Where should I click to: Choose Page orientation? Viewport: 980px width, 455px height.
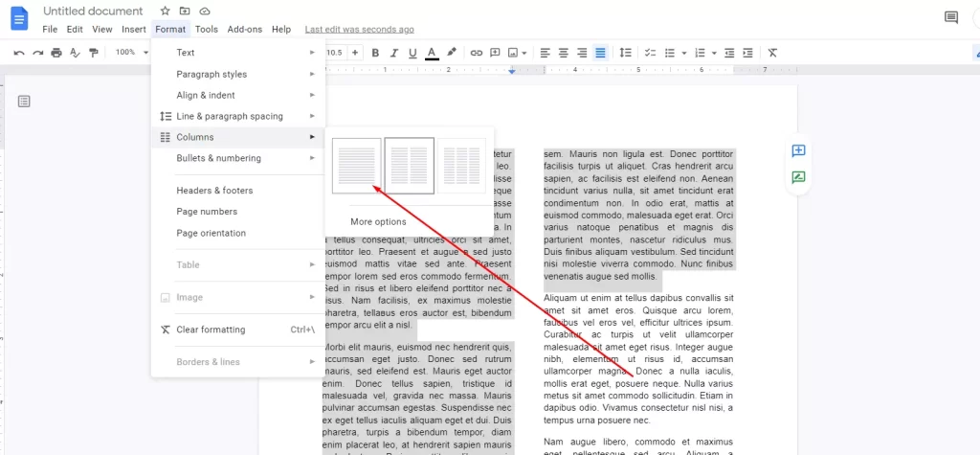click(x=238, y=234)
